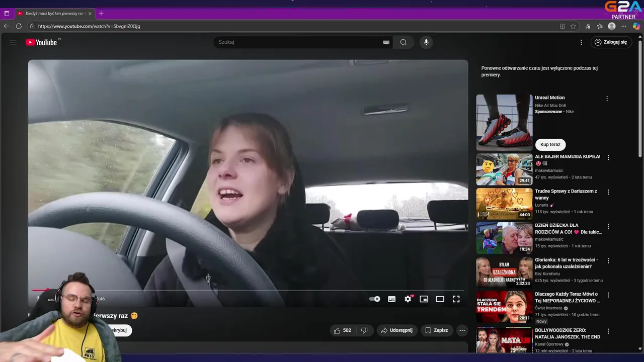Open BOLLYWOODZKIE ZERO: NATALIA JANOSZEK title
644x362 pixels.
pyautogui.click(x=568, y=333)
